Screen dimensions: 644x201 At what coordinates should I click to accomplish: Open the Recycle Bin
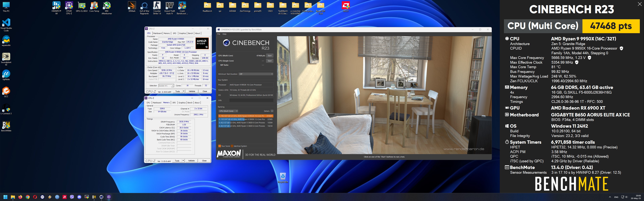click(283, 178)
